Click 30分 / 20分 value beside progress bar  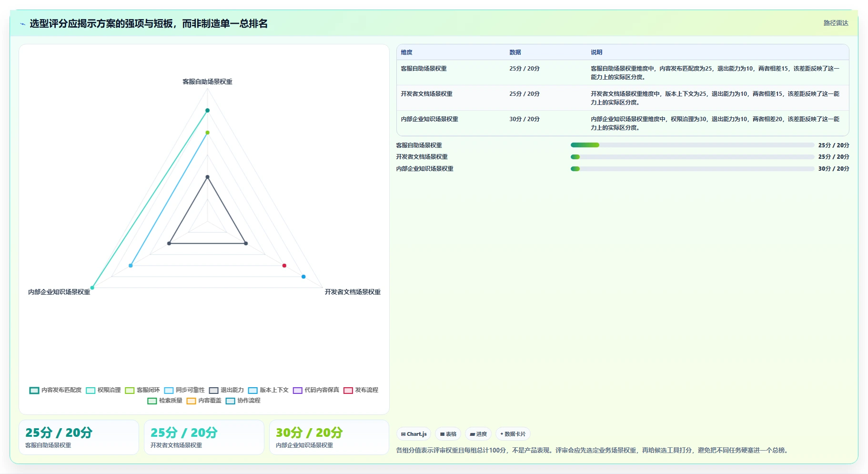tap(834, 169)
